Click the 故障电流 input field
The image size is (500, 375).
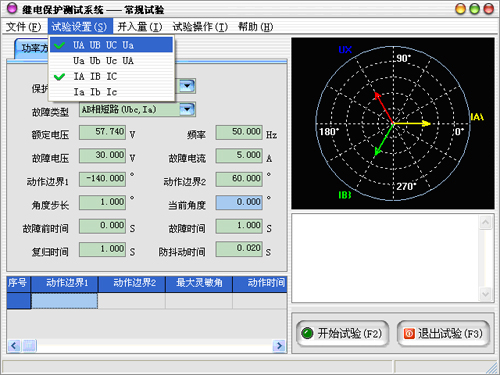pos(239,155)
